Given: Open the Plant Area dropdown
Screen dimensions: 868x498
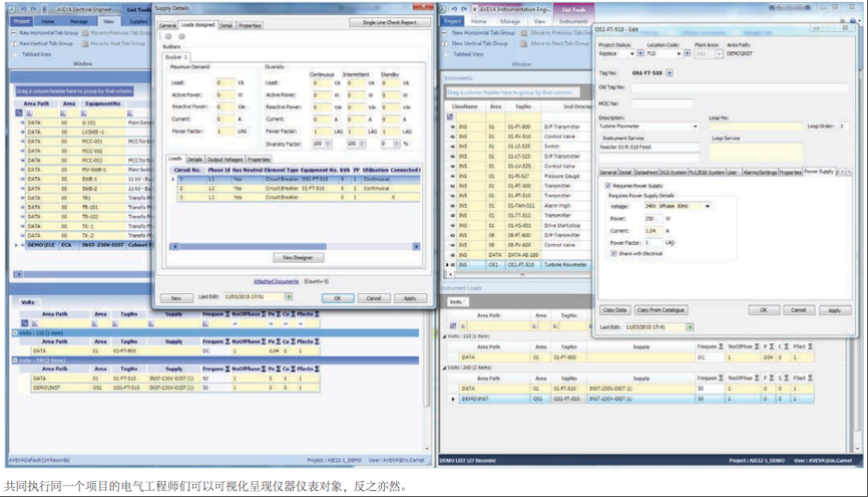Looking at the screenshot, I should click(x=719, y=54).
